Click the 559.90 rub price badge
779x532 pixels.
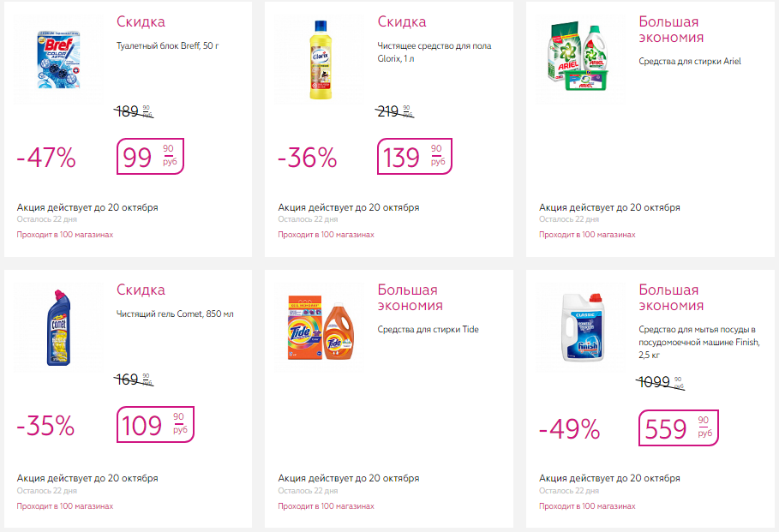(x=678, y=427)
